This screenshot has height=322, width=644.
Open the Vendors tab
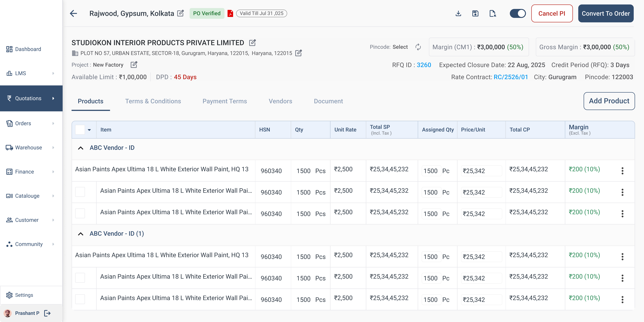click(x=281, y=101)
